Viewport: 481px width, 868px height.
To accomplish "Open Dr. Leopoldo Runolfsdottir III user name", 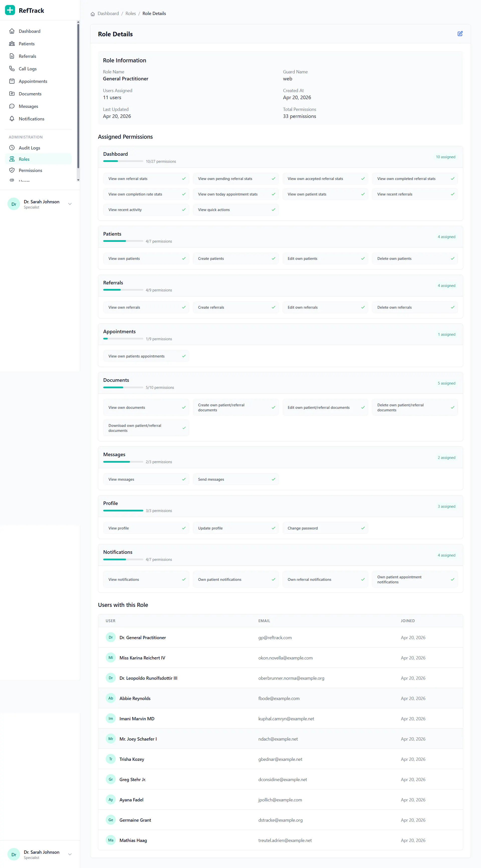I will pos(148,678).
